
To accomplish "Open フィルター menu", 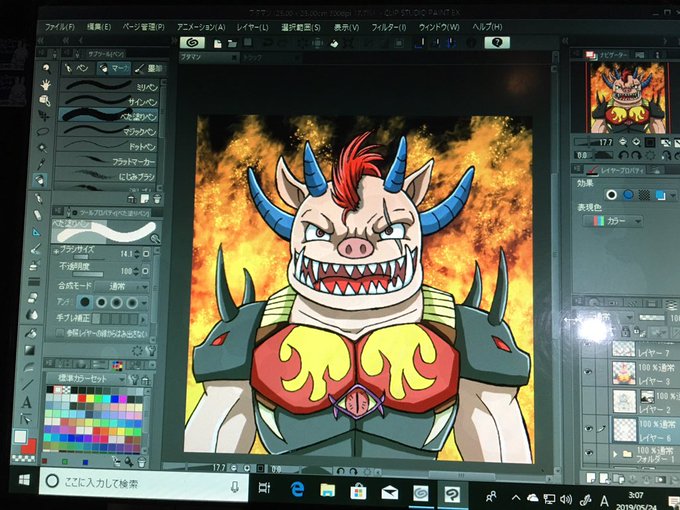I will [x=389, y=27].
